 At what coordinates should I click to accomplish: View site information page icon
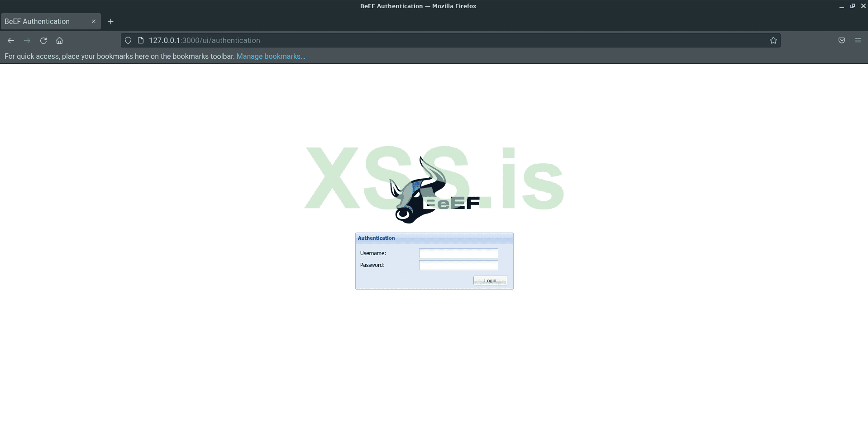141,41
